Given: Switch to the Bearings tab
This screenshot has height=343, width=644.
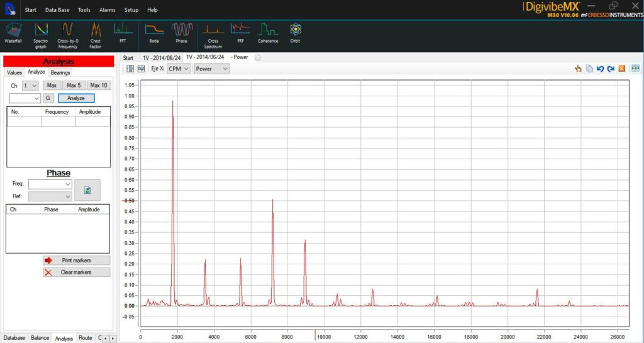Looking at the screenshot, I should coord(60,73).
